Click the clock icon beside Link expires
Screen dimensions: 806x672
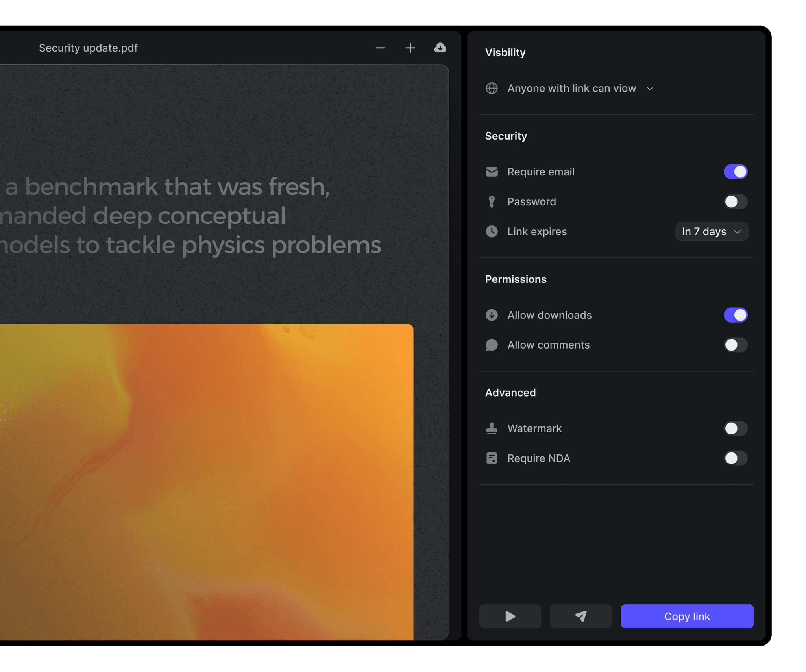point(492,231)
